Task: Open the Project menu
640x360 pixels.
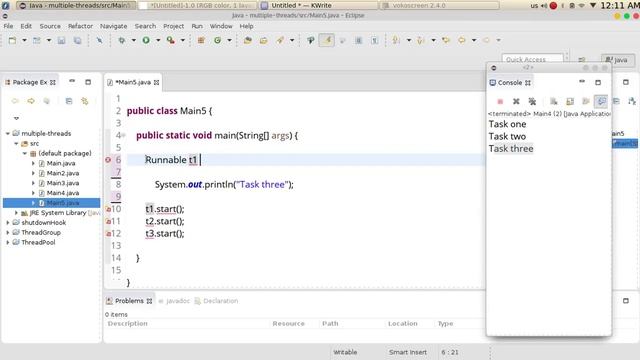Action: tap(173, 26)
